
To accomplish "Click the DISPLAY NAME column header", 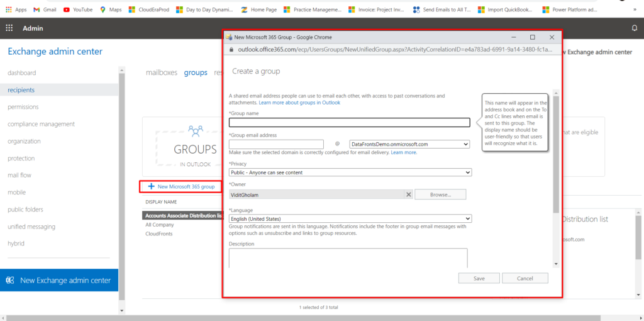I will pyautogui.click(x=161, y=202).
